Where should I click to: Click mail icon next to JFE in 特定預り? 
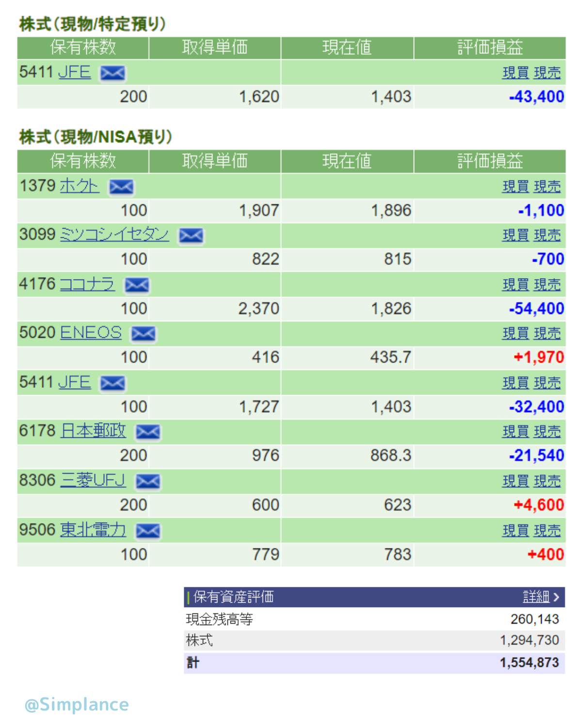tap(113, 73)
